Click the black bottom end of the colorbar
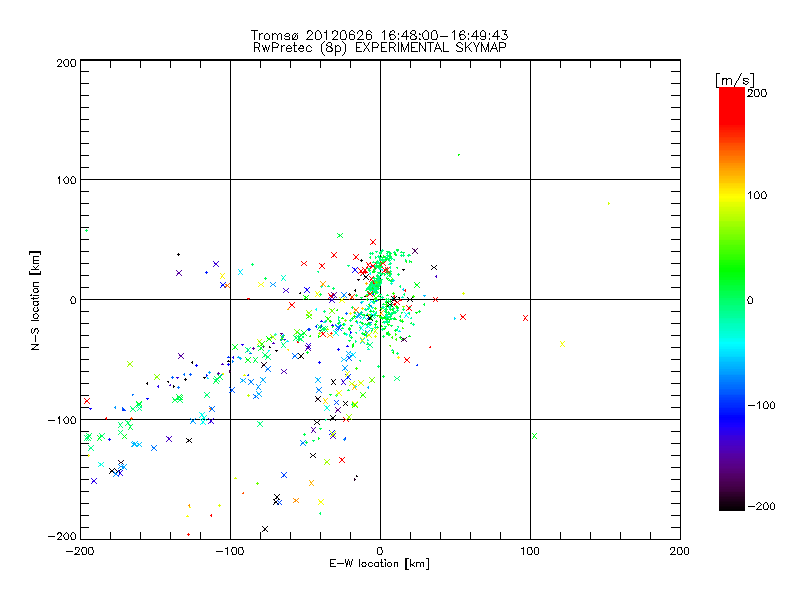Viewport: 800px width, 600px height. click(732, 504)
